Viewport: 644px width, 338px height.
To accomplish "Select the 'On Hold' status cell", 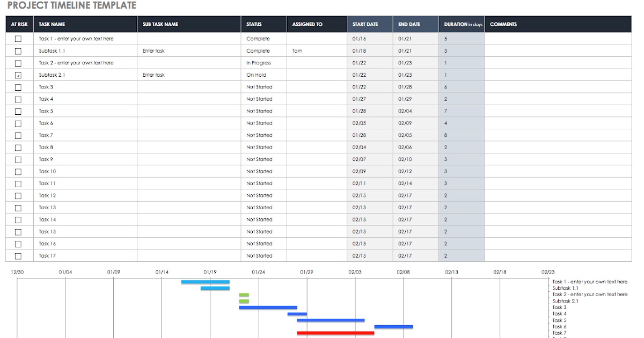I will click(264, 75).
